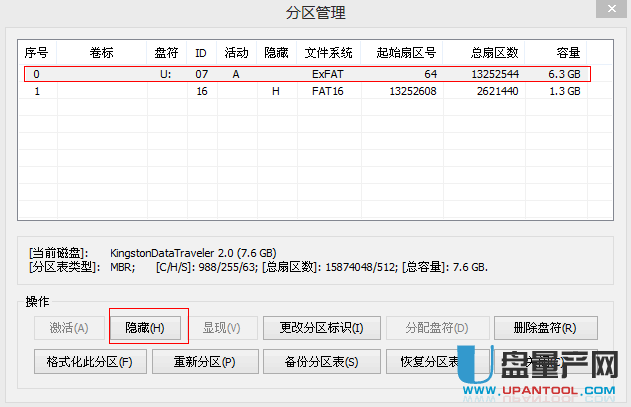Click the 更改分区标识(I) button

pos(321,328)
